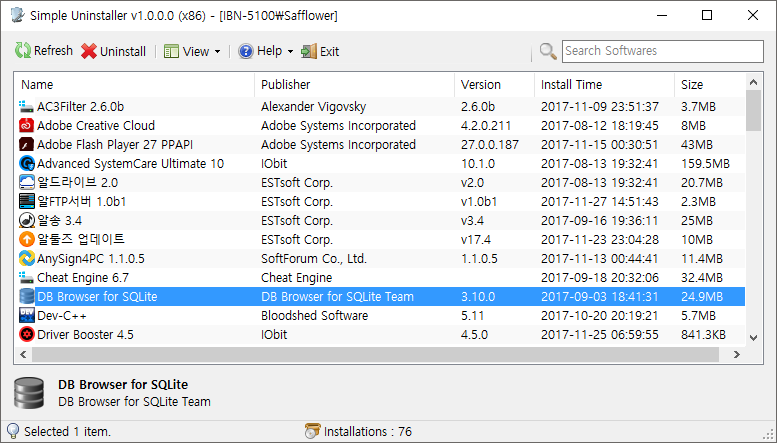The image size is (777, 443).
Task: Click the vertical scrollbar thumb
Action: tap(753, 111)
